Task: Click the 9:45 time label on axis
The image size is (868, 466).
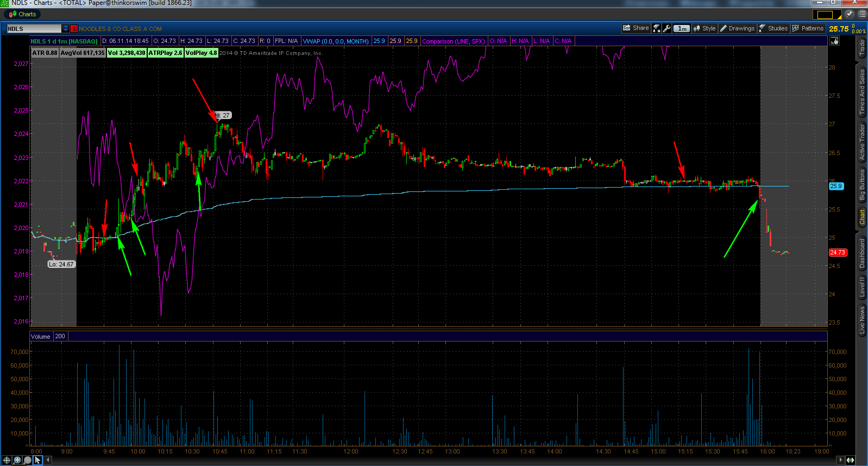Action: click(x=109, y=451)
